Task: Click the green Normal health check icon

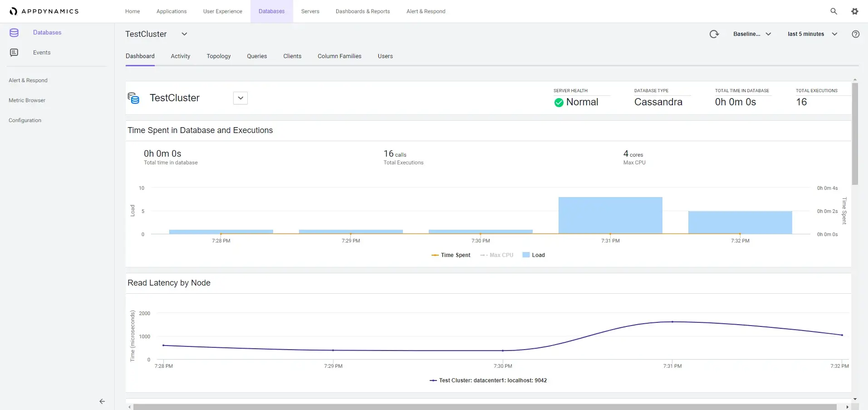Action: pos(559,103)
